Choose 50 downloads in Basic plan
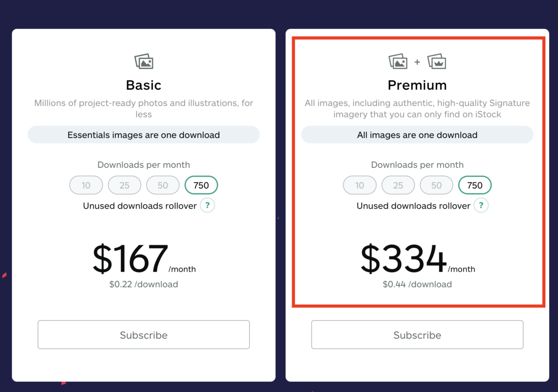The height and width of the screenshot is (392, 558). 163,185
